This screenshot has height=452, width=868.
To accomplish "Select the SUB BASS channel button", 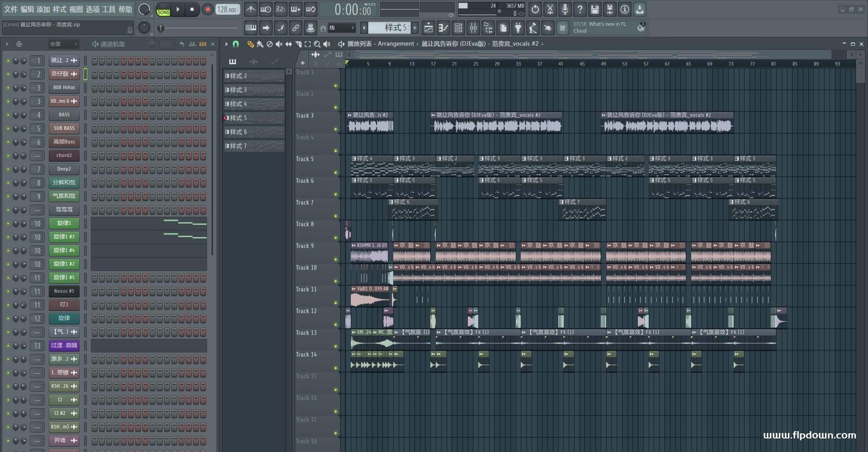I will click(64, 128).
